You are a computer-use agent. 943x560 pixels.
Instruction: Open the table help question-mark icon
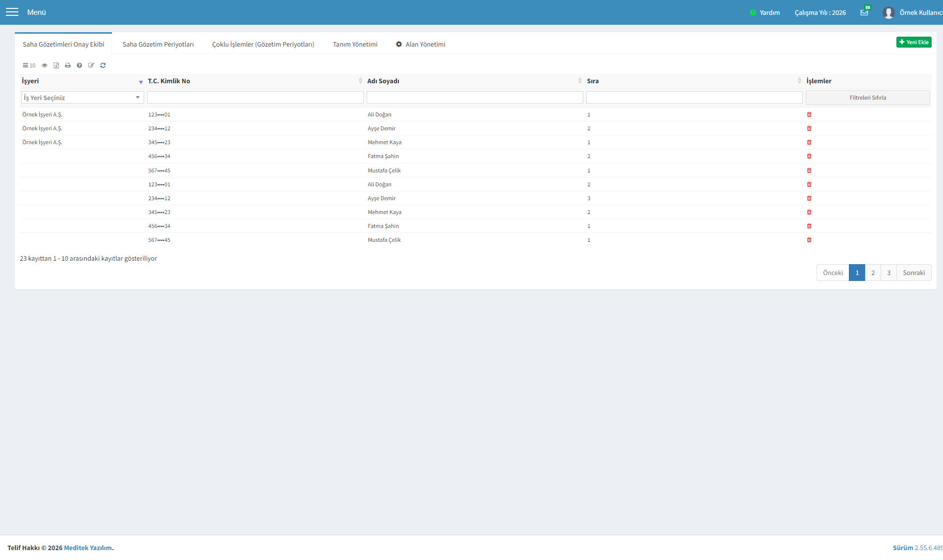(79, 65)
